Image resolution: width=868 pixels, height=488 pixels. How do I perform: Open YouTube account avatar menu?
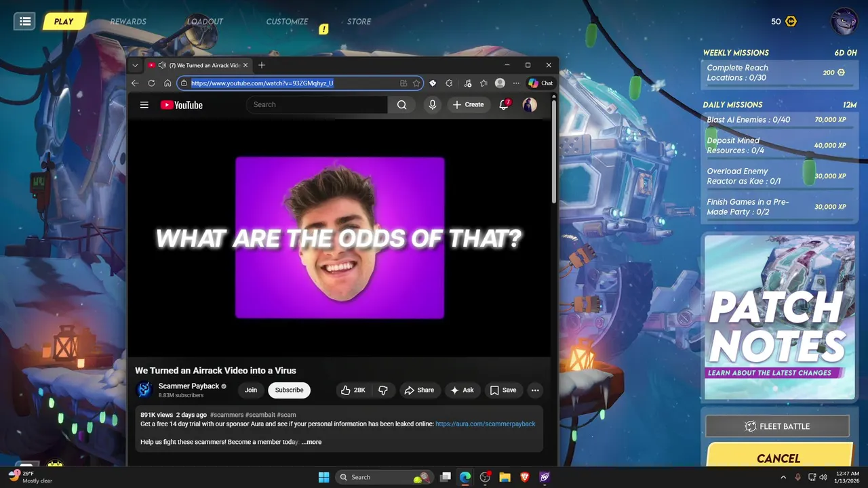pos(530,104)
